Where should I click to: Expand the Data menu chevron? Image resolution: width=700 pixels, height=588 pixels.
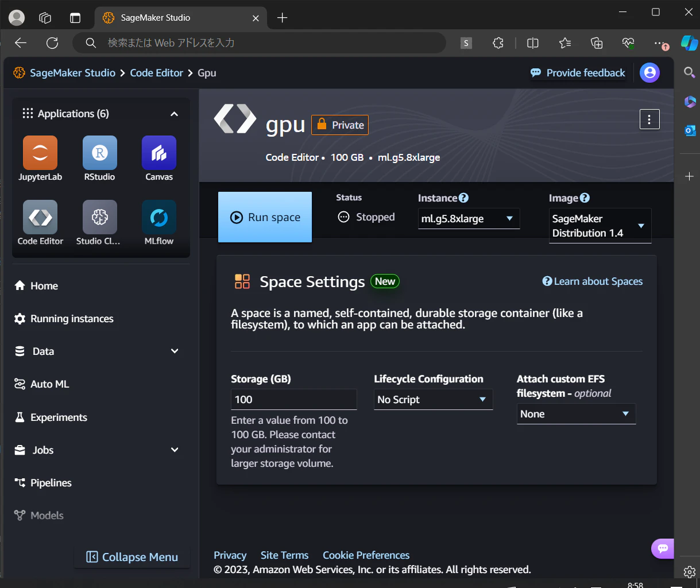point(175,351)
